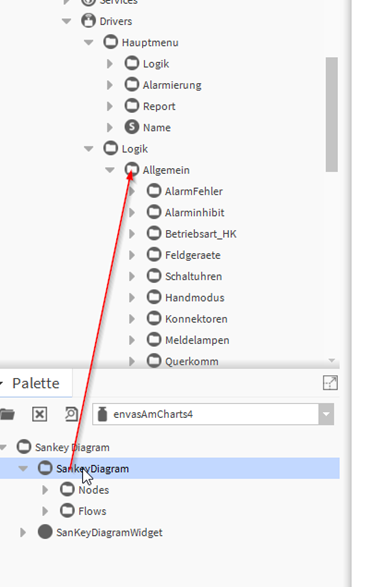
Task: Expand the SanKeyDiagramWidget entry
Action: (23, 532)
